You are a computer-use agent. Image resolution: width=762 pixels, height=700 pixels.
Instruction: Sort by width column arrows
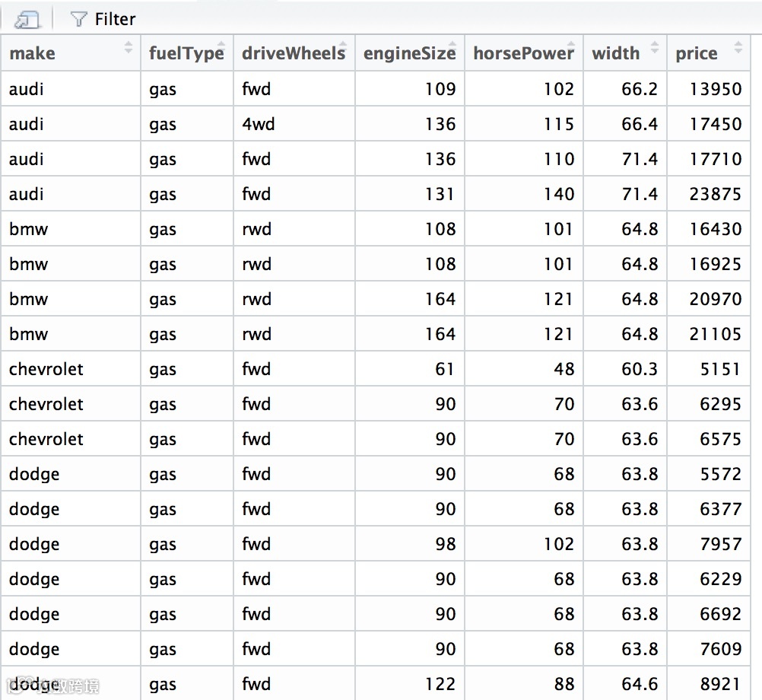[x=655, y=48]
